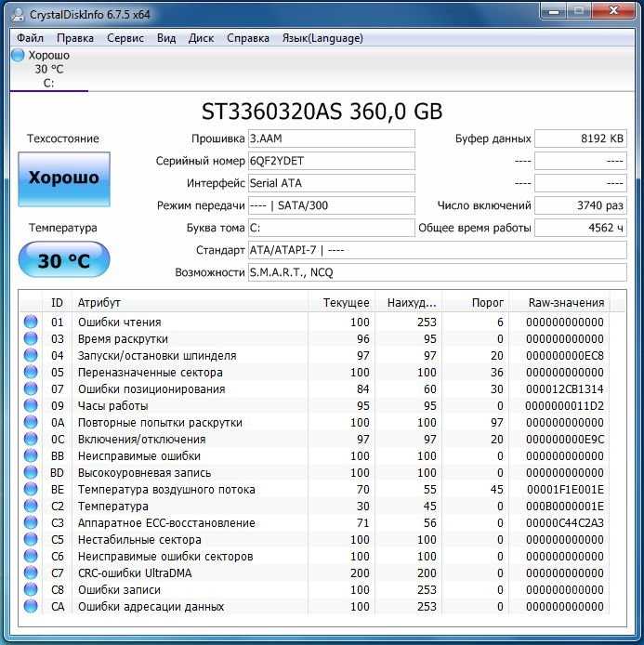Click status orb for Неисправимые ошибки секторов
This screenshot has height=645, width=644.
point(31,556)
